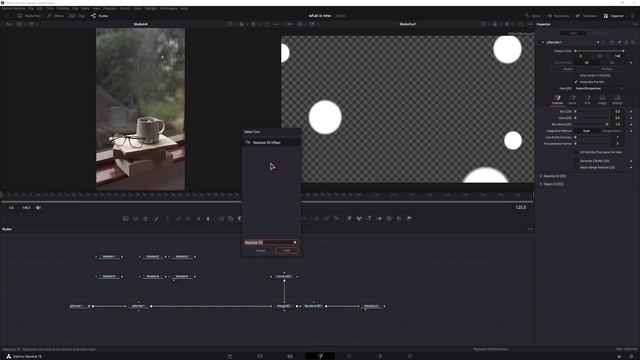Switch to the Cut page
Image resolution: width=640 pixels, height=360 pixels.
tap(260, 356)
